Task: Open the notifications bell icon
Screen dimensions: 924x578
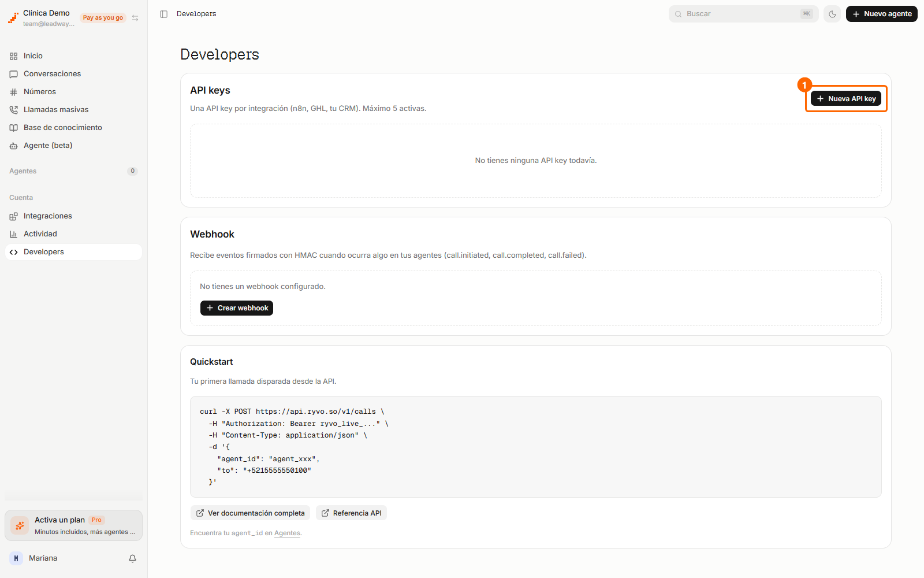Action: click(132, 558)
